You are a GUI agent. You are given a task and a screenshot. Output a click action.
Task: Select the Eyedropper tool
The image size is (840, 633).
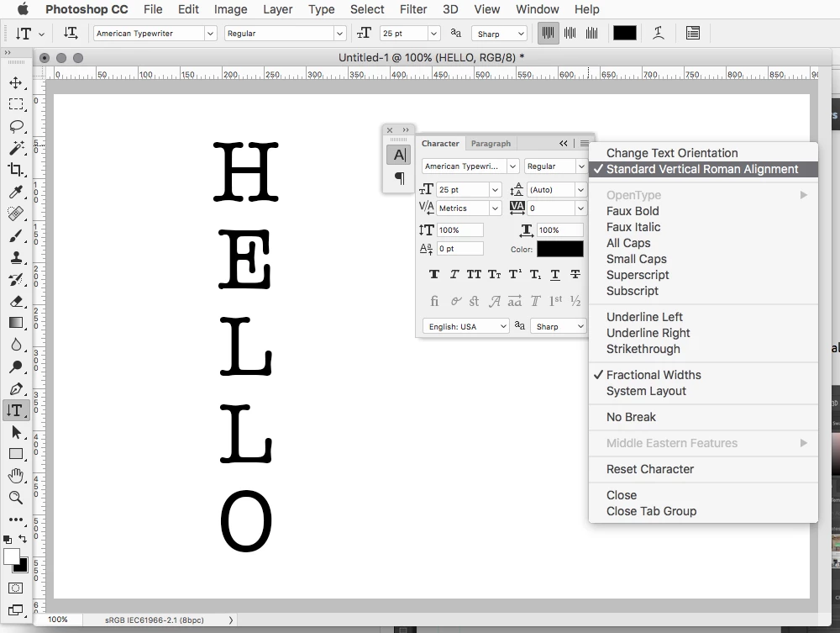click(x=15, y=192)
